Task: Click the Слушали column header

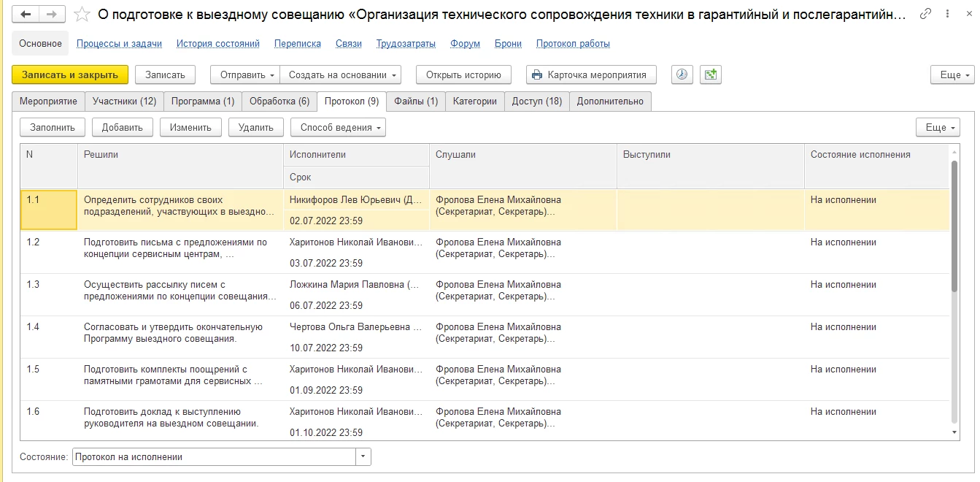Action: [x=523, y=167]
